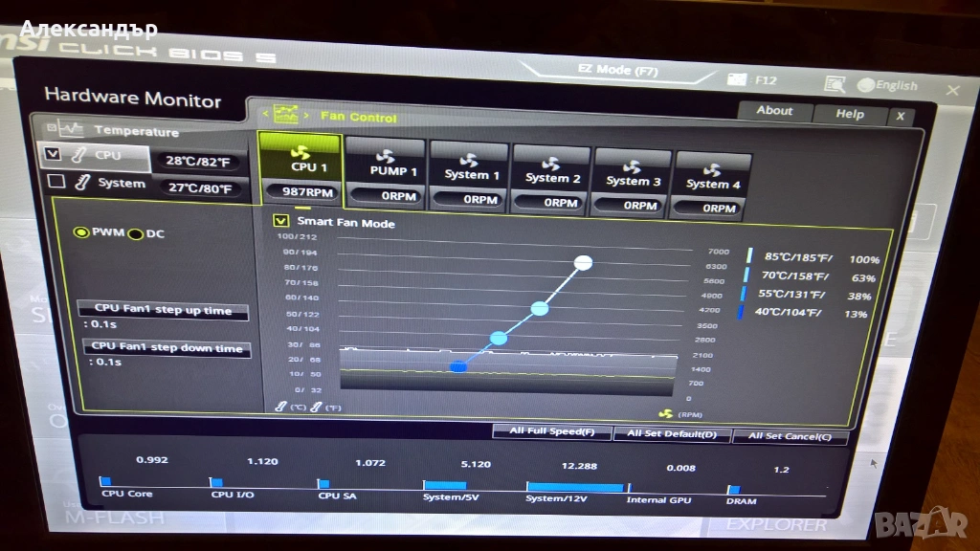Click the F12 screenshot camera icon
This screenshot has height=551, width=980.
coord(736,80)
